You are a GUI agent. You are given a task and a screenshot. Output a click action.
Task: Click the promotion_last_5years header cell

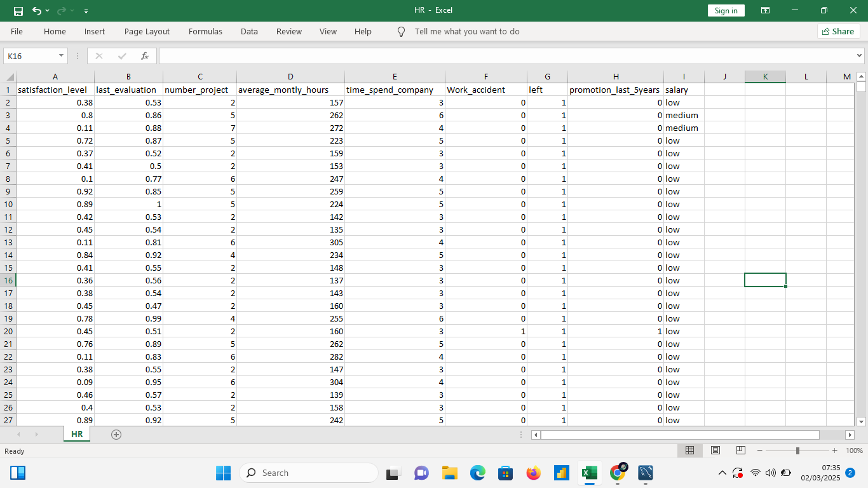616,90
